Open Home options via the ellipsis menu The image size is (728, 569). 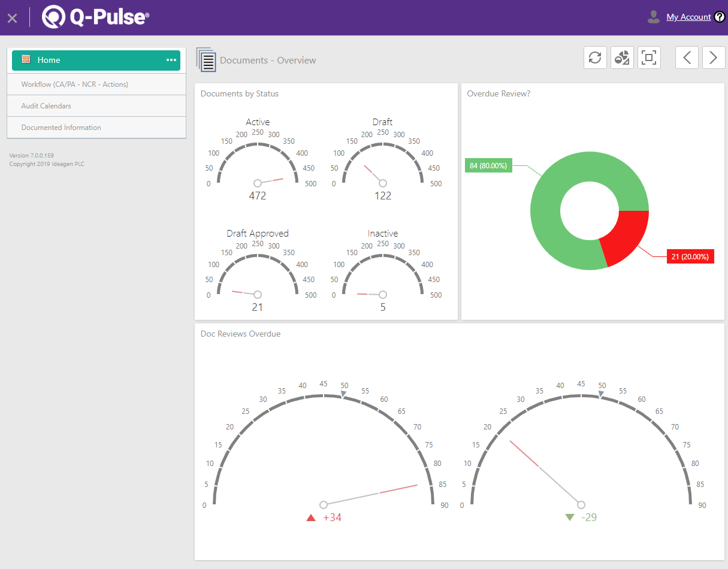click(171, 60)
